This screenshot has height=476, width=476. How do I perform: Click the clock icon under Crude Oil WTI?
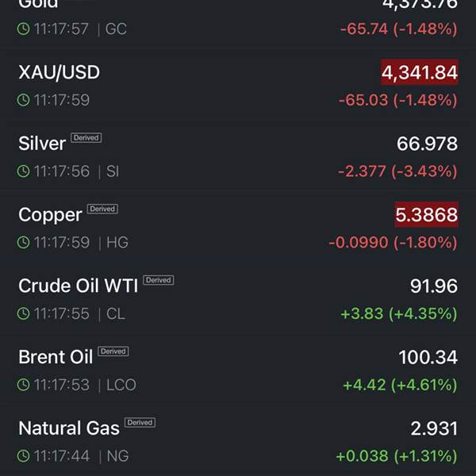click(24, 314)
